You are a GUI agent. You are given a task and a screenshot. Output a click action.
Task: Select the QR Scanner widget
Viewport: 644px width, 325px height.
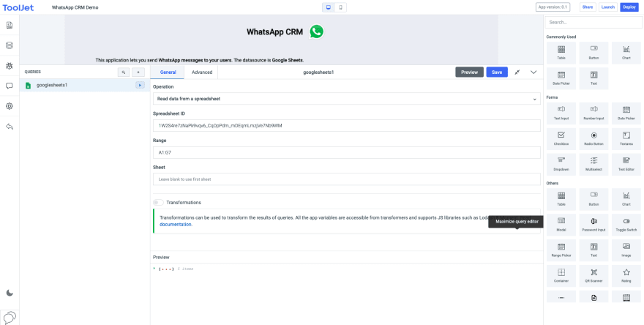coord(594,275)
